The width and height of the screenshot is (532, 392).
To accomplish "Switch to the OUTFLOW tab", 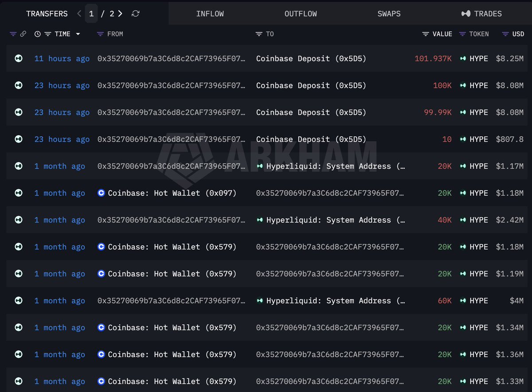I will click(x=301, y=14).
